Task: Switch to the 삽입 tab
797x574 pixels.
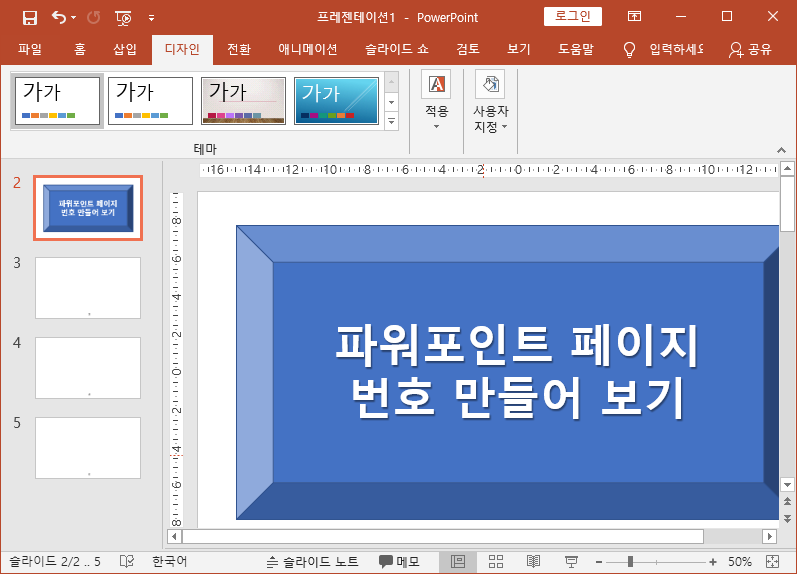Action: (125, 49)
